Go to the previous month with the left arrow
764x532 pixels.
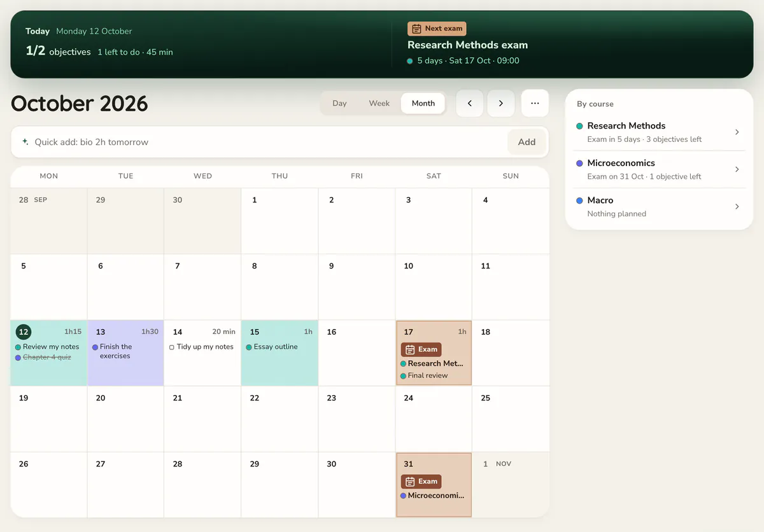(x=470, y=103)
